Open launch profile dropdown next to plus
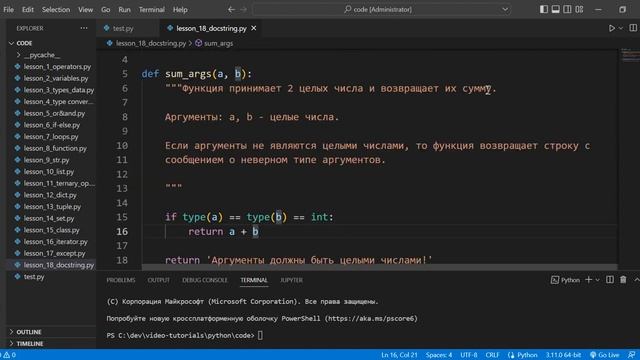 point(598,280)
